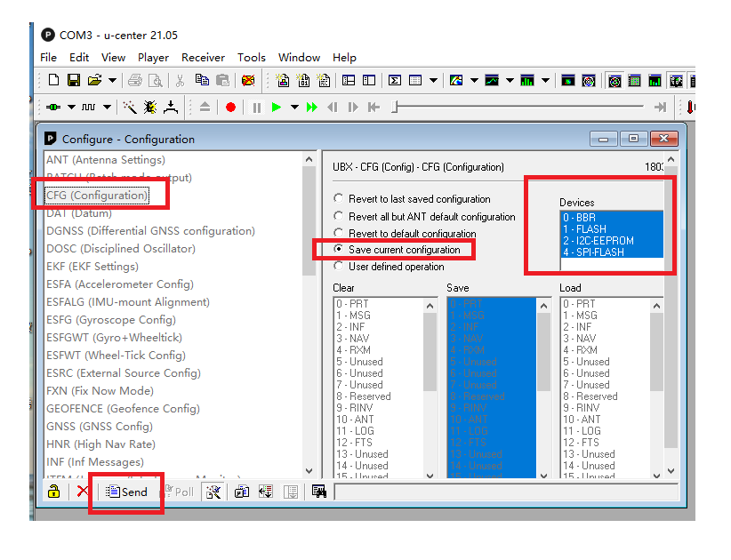Select GNSS (GNSS Config) in list
The width and height of the screenshot is (731, 560).
click(x=100, y=427)
